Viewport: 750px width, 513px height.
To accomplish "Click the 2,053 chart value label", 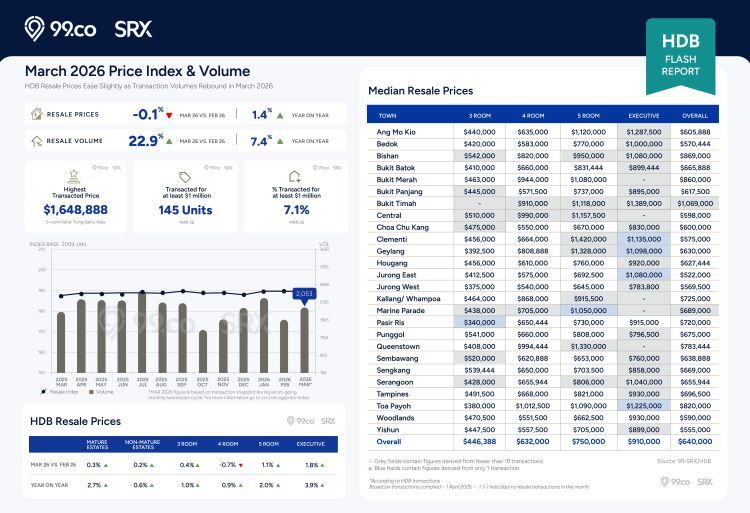I will point(304,295).
